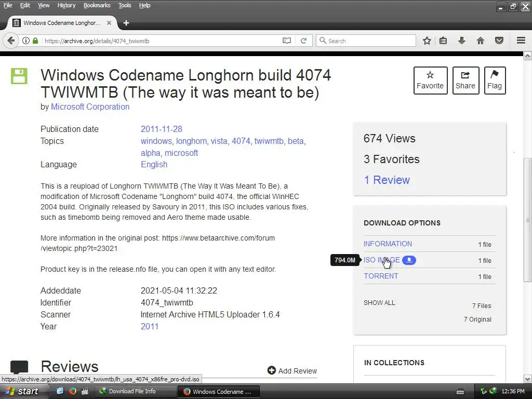Open the History menu

click(66, 5)
